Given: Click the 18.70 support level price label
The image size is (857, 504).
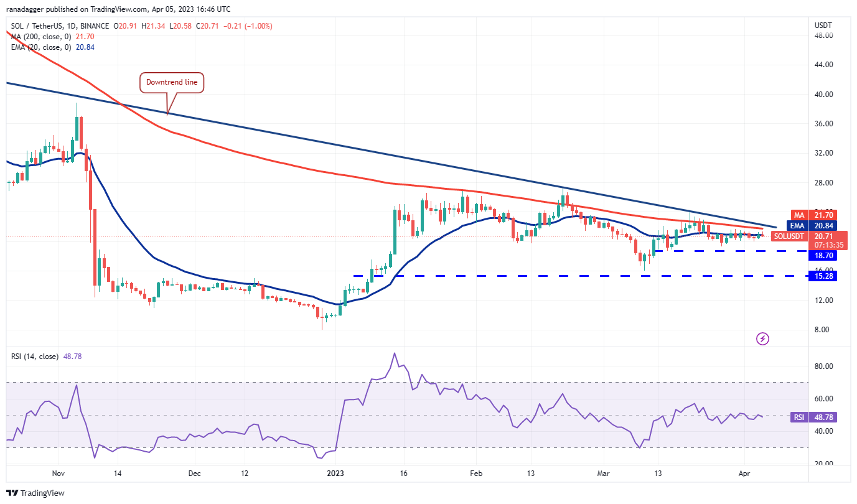Looking at the screenshot, I should coord(822,255).
